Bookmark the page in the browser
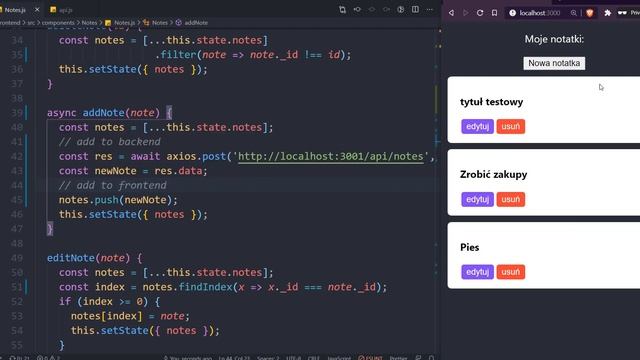The image size is (640, 360). 494,13
